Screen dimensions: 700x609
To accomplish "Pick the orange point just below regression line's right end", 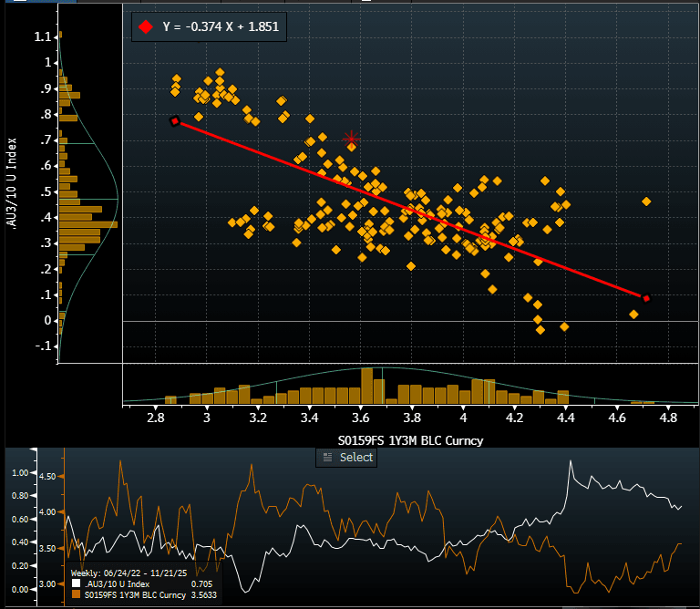I will pyautogui.click(x=633, y=315).
